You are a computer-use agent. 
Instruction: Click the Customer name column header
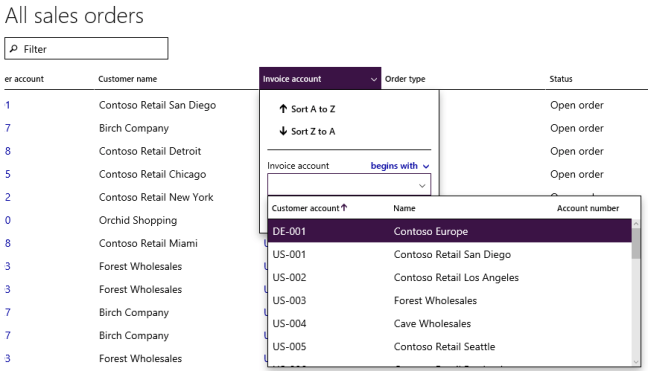(127, 79)
